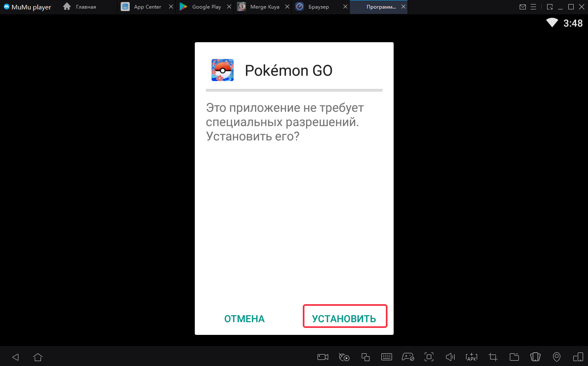Trigger the shake device icon

pyautogui.click(x=535, y=357)
